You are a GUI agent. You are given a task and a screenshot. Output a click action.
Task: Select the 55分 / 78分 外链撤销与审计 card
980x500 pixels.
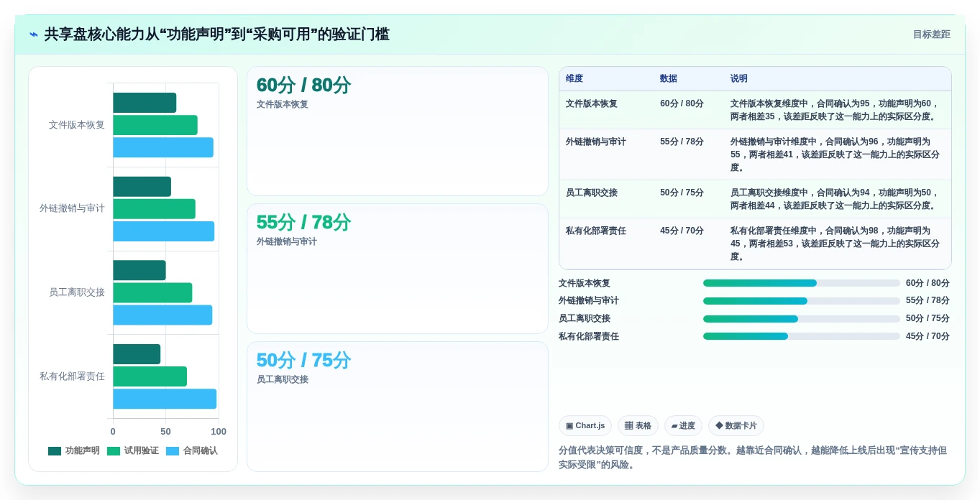[x=398, y=269]
